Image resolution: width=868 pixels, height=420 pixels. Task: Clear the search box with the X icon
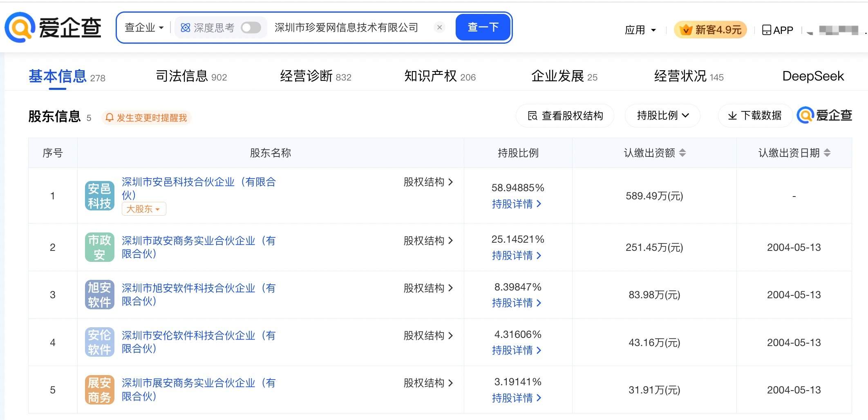pos(439,27)
